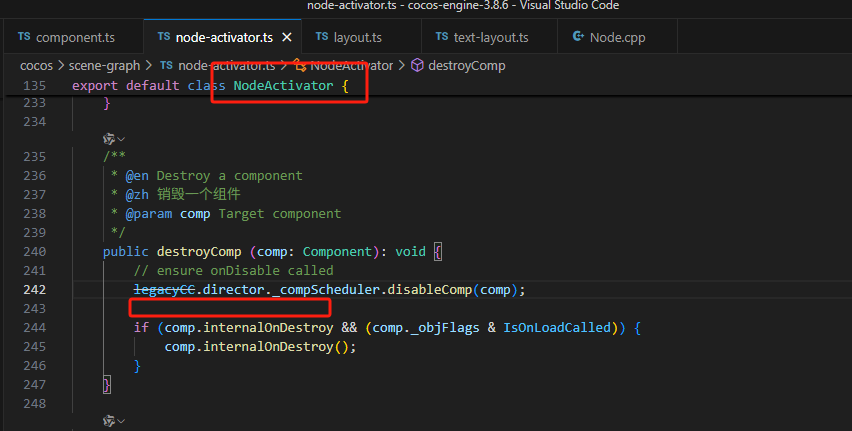Click the TS icon on component.ts tab
The height and width of the screenshot is (431, 852).
(24, 36)
